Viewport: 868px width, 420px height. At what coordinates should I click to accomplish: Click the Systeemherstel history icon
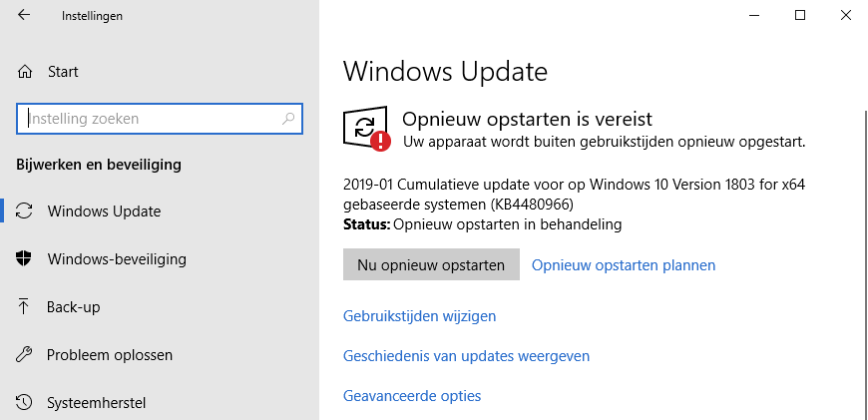click(x=25, y=403)
